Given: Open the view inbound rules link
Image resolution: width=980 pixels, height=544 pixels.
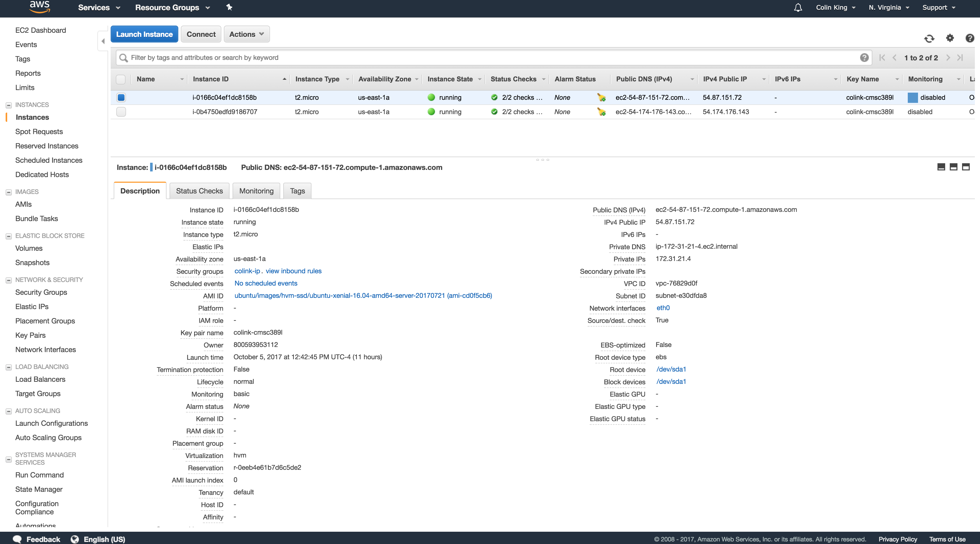Looking at the screenshot, I should pyautogui.click(x=293, y=271).
